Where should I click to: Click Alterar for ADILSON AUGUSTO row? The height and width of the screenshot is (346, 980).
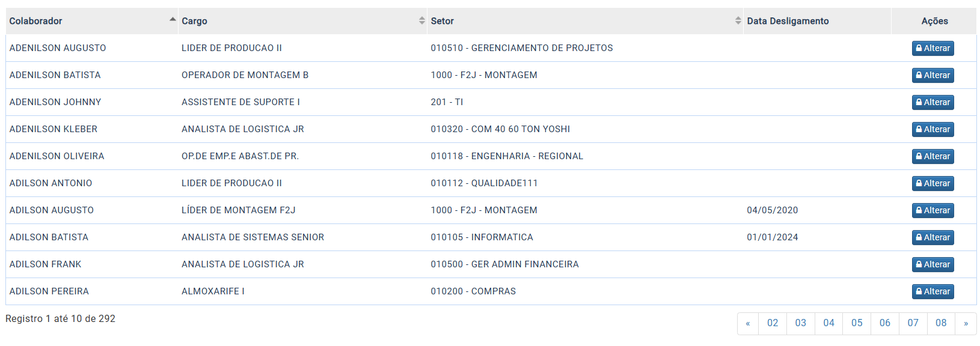933,210
